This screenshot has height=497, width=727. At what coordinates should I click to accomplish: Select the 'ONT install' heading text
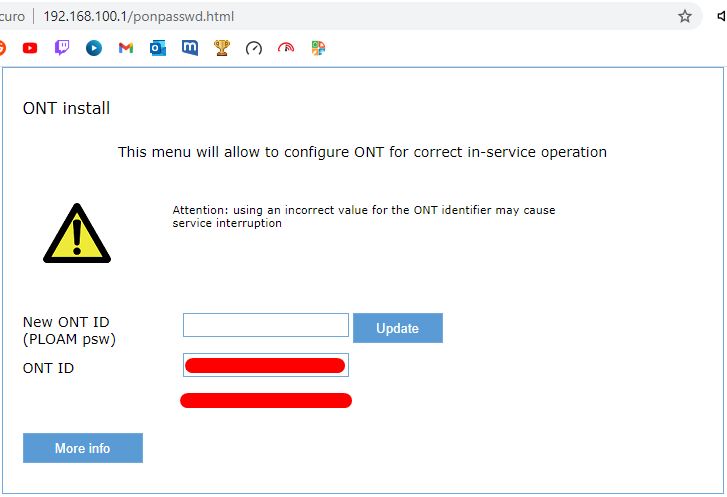point(66,108)
